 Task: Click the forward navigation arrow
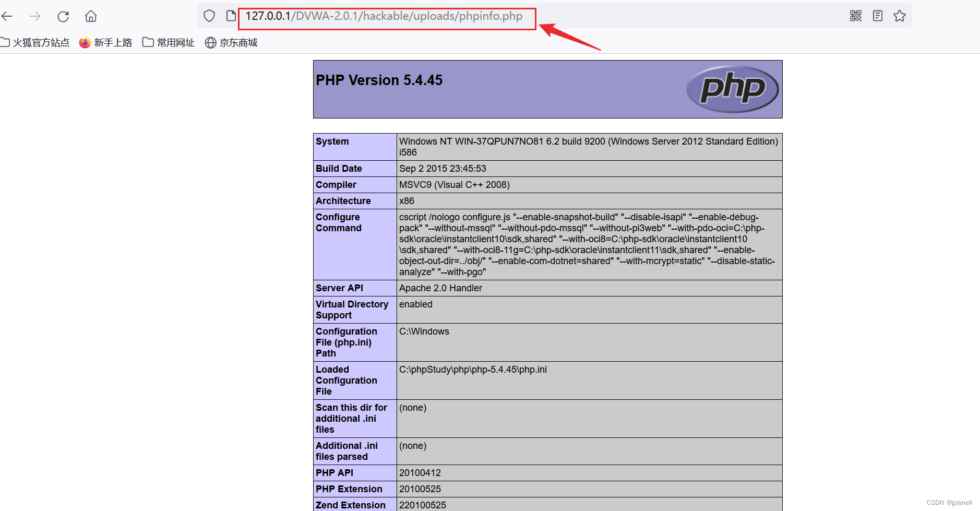pos(35,16)
